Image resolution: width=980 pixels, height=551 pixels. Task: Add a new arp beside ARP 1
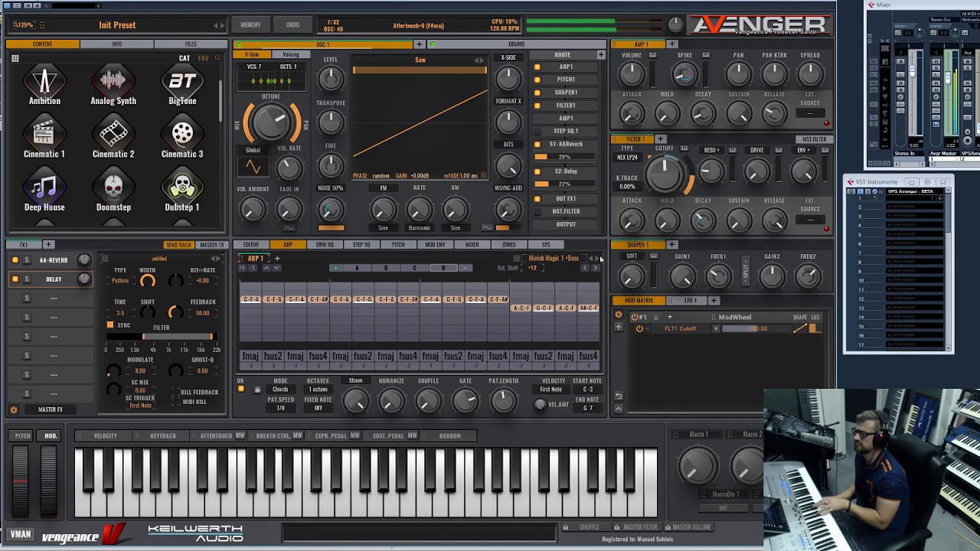[x=277, y=259]
